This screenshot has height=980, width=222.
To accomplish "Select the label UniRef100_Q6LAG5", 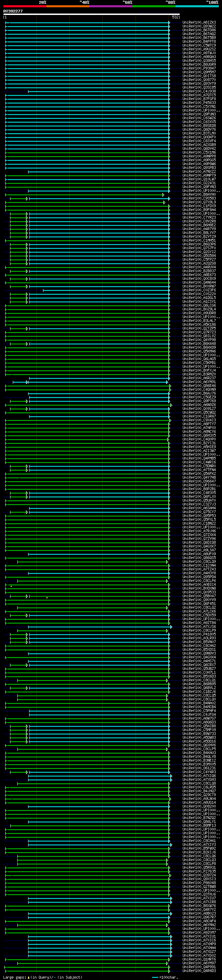I will [199, 359].
